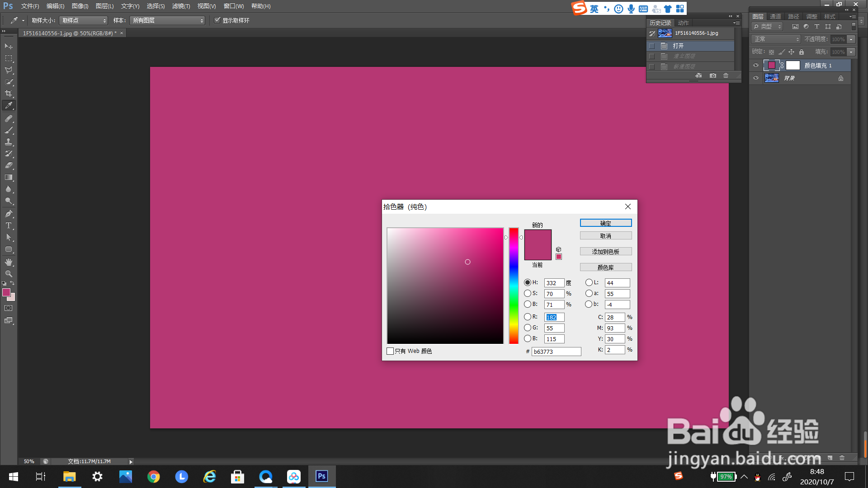Select the Clone Stamp tool
Screen dimensions: 868x488
pos(9,142)
